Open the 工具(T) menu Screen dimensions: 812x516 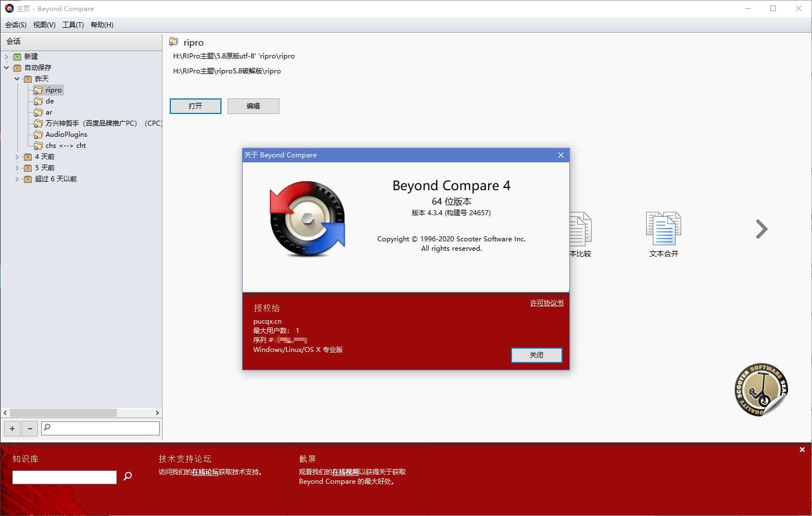tap(72, 24)
